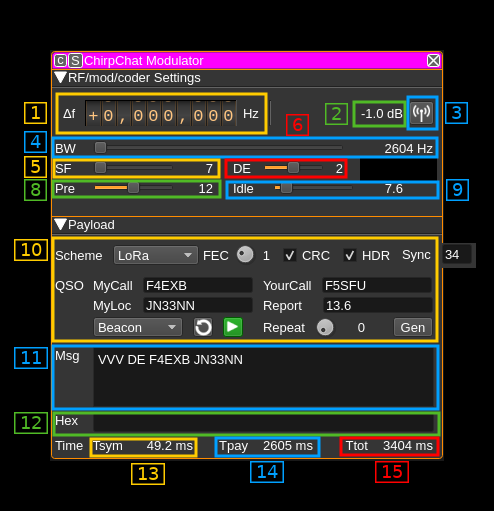Click the Repeat dial knob

pos(325,327)
